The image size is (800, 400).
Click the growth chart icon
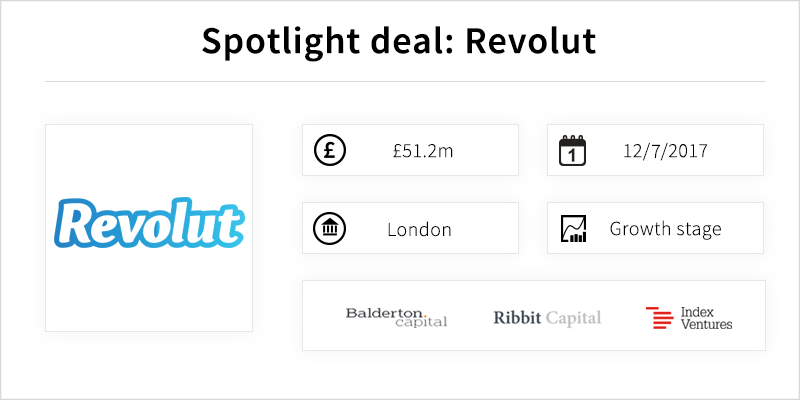tap(573, 228)
